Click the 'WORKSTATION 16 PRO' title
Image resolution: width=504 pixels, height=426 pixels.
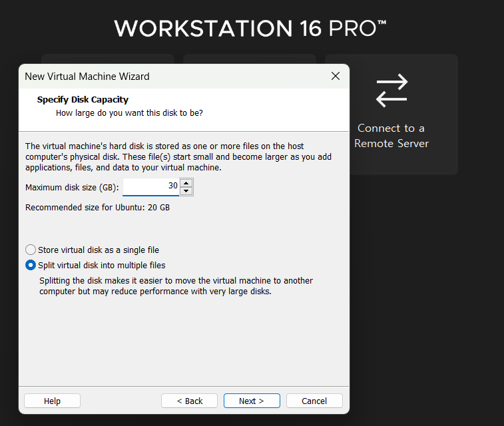tap(250, 28)
